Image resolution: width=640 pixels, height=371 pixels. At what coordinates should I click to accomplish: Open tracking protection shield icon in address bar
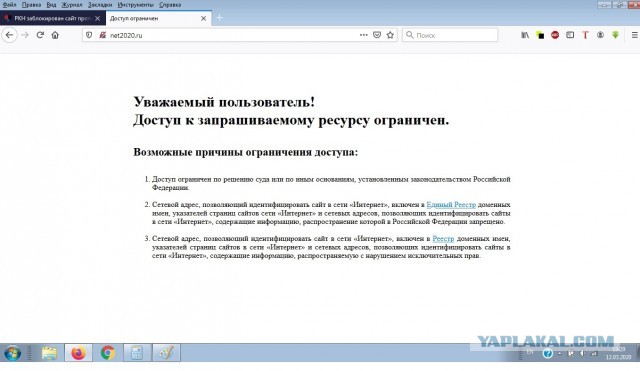[x=89, y=35]
